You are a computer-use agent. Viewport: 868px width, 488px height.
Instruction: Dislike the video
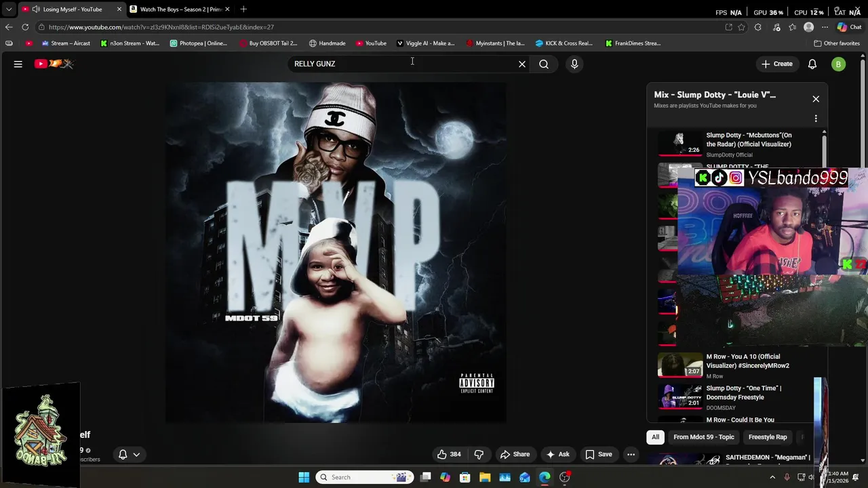coord(479,454)
